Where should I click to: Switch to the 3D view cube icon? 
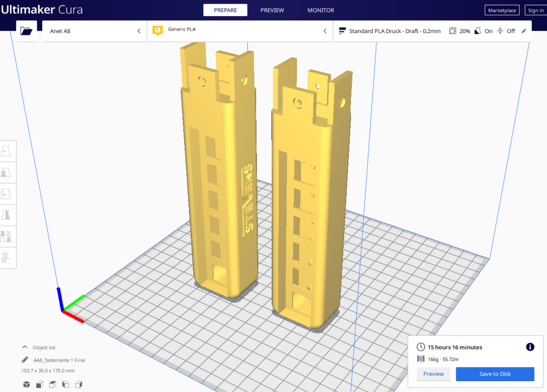click(x=27, y=385)
